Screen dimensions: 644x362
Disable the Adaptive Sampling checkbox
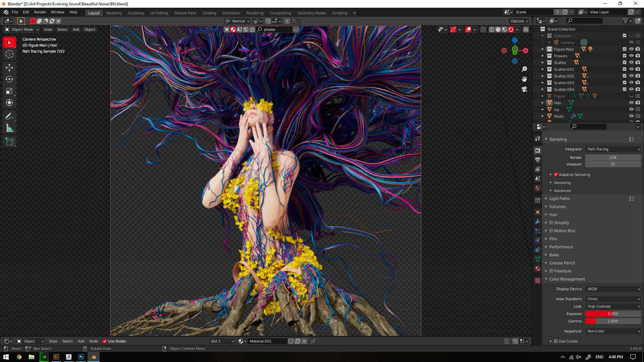[x=556, y=175]
